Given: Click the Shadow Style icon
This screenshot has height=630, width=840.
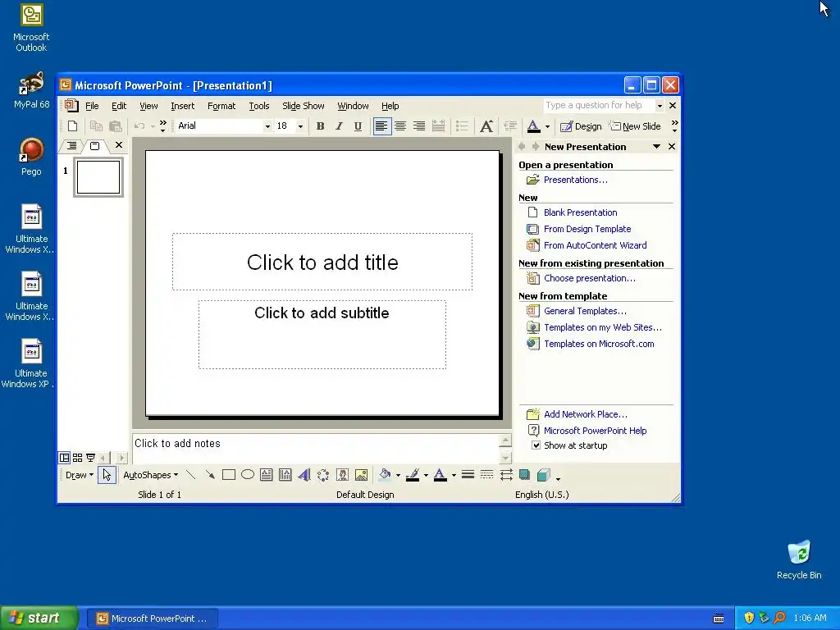Looking at the screenshot, I should [525, 475].
